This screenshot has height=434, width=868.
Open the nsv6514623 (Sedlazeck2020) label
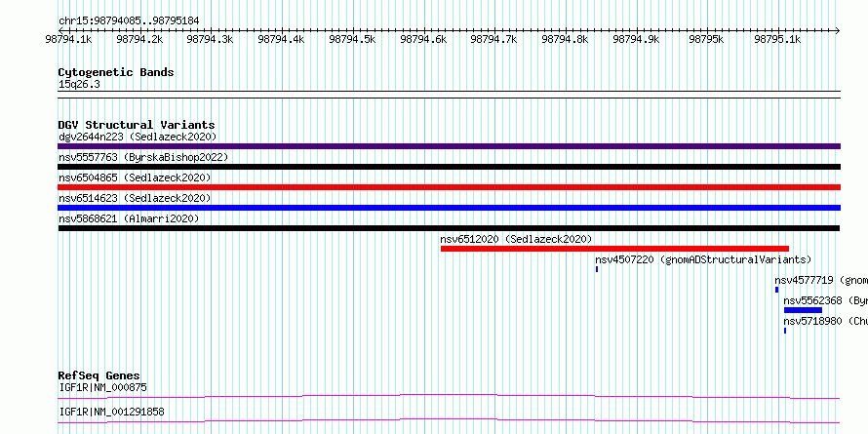coord(135,198)
